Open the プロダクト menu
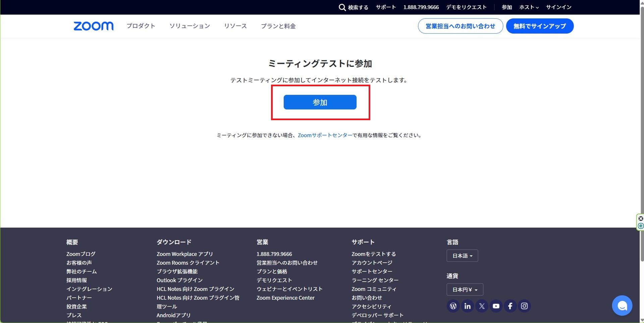The width and height of the screenshot is (644, 323). [x=141, y=26]
